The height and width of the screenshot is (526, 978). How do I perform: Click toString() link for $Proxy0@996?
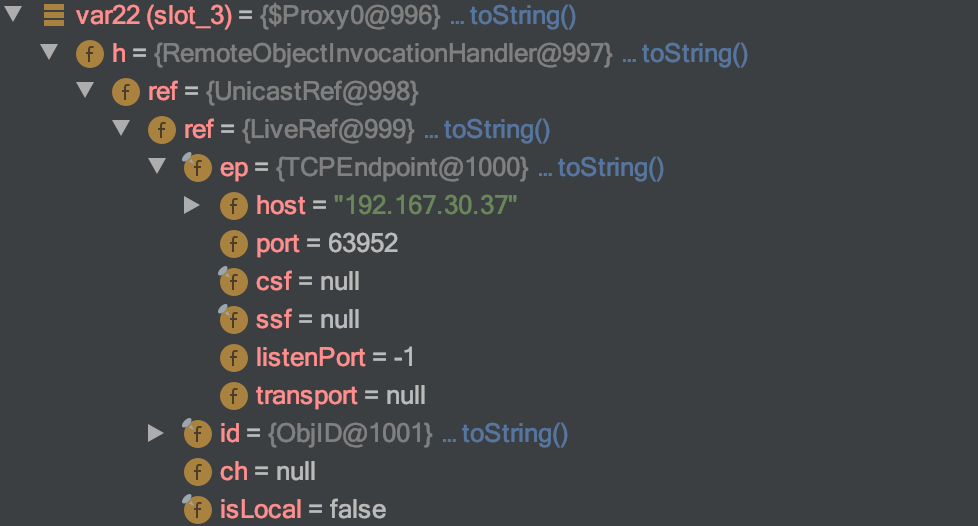coord(523,16)
